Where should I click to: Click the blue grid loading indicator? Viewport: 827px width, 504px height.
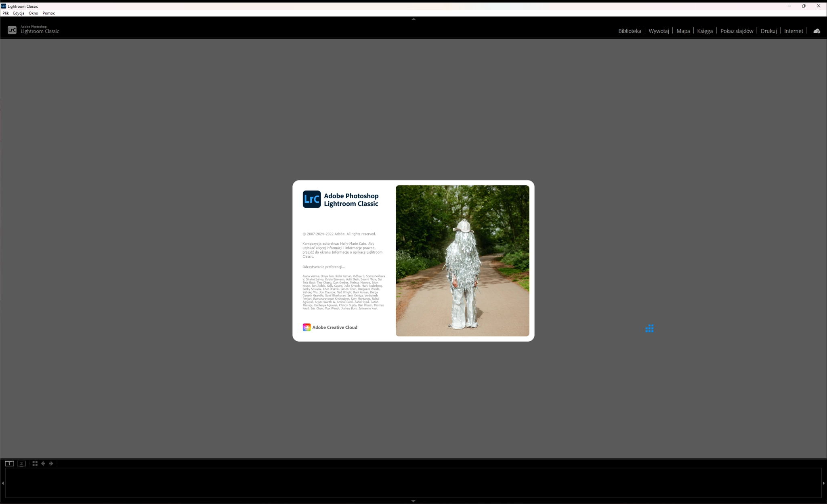649,328
